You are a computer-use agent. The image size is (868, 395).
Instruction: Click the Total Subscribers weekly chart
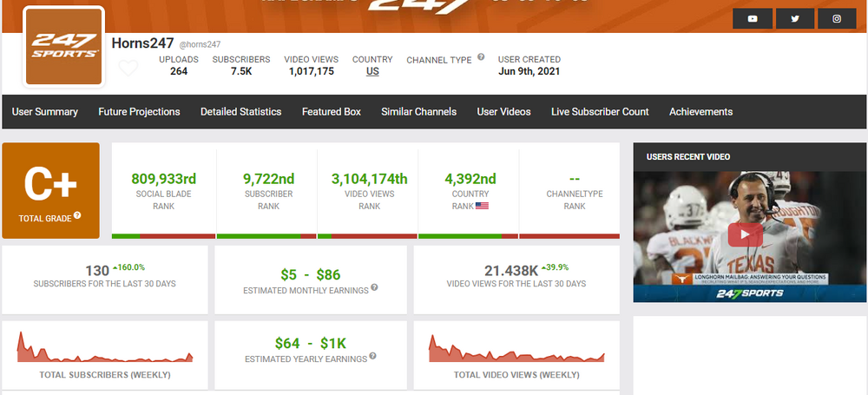click(105, 349)
